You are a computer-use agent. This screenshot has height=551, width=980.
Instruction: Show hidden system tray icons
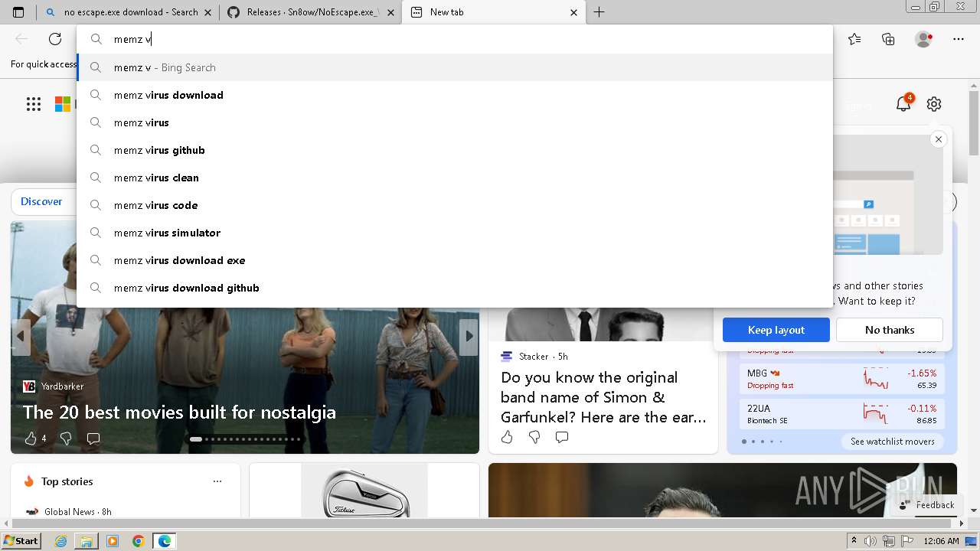pyautogui.click(x=854, y=541)
